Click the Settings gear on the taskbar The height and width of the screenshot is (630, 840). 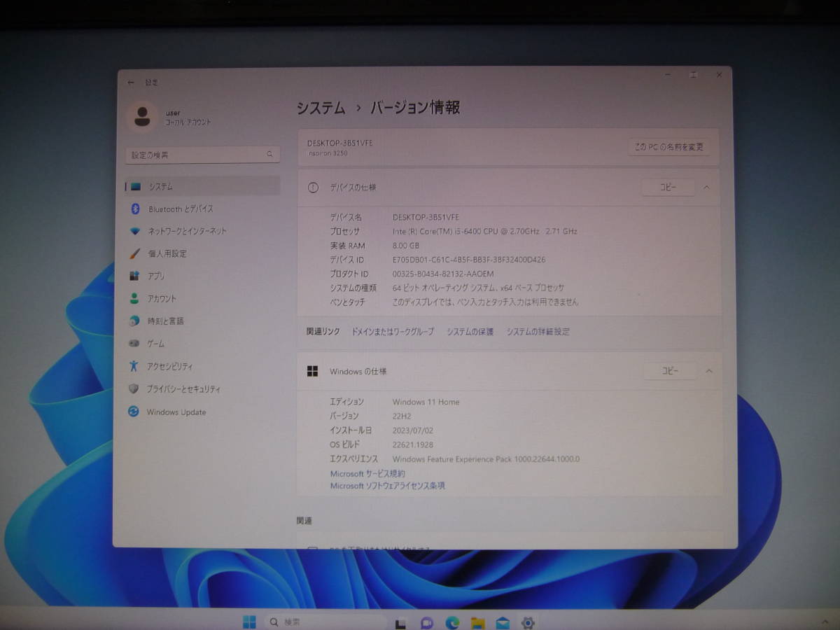click(528, 622)
